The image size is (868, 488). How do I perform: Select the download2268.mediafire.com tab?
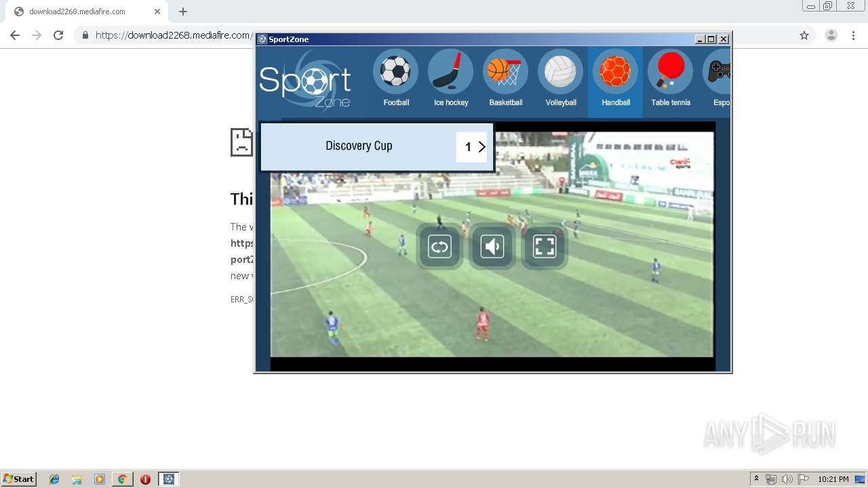click(87, 12)
